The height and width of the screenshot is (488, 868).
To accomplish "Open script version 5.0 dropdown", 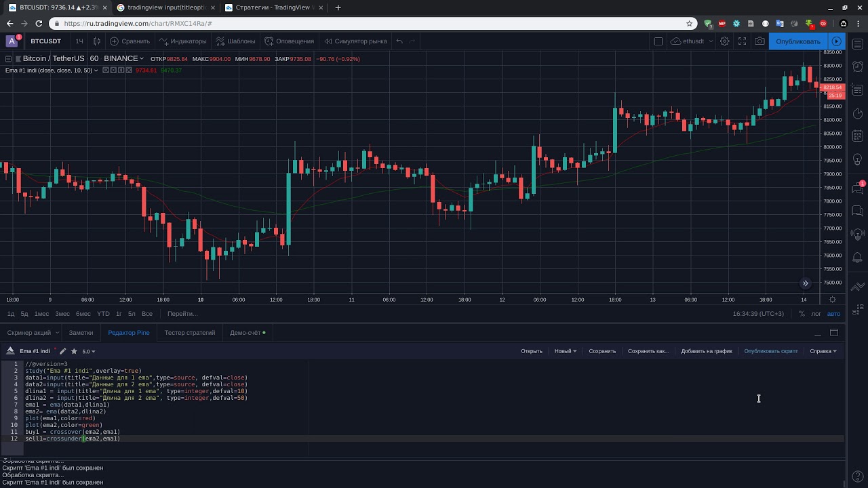I will pyautogui.click(x=88, y=351).
